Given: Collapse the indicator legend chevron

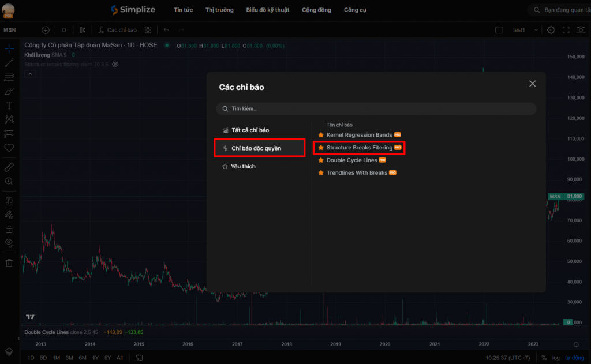Looking at the screenshot, I should point(30,73).
